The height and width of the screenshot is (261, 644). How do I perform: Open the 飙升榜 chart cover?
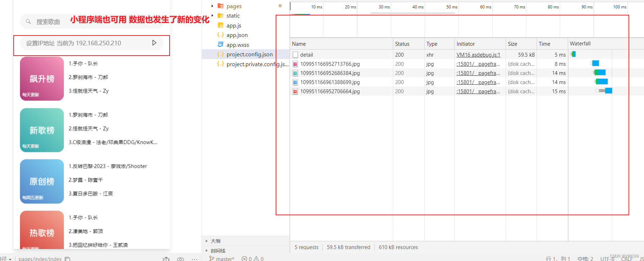[x=42, y=79]
